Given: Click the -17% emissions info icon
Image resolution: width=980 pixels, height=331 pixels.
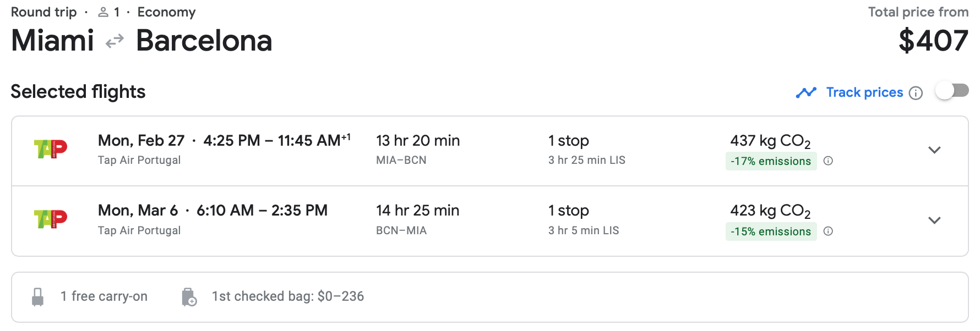Looking at the screenshot, I should 829,161.
